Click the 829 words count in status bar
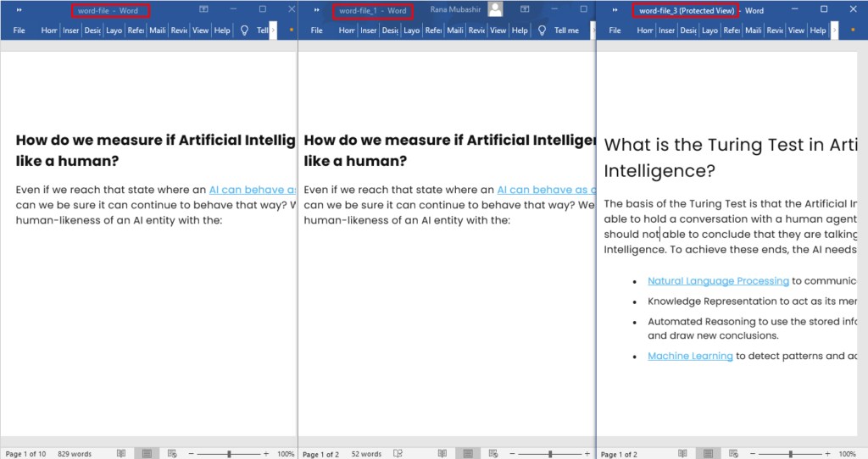Viewport: 868px width, 459px height. [75, 454]
